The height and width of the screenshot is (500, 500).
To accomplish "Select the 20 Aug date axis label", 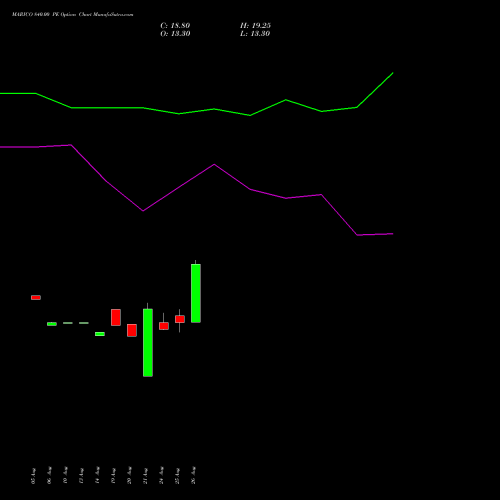I will coord(129,476).
